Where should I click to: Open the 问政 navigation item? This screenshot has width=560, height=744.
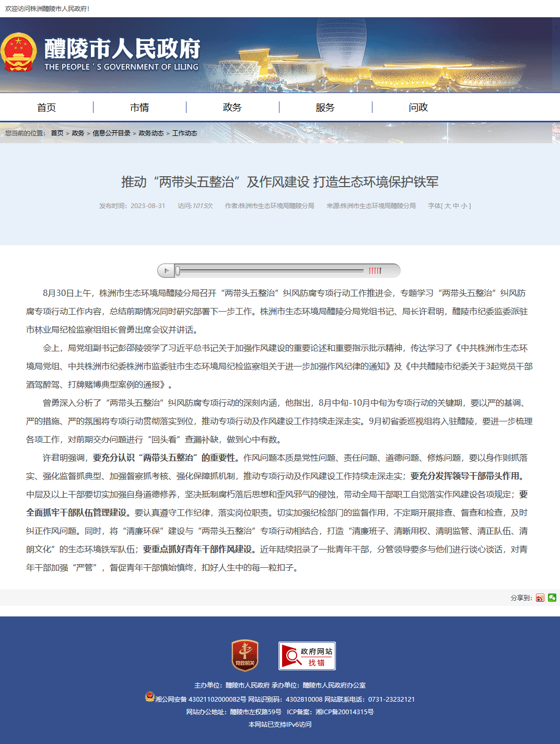point(418,107)
